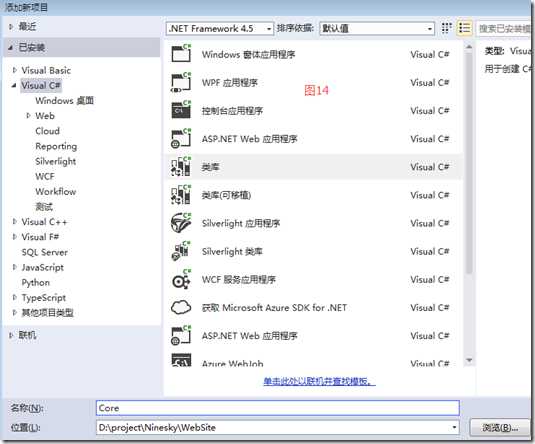
Task: Select 测试 in the left tree
Action: point(44,207)
